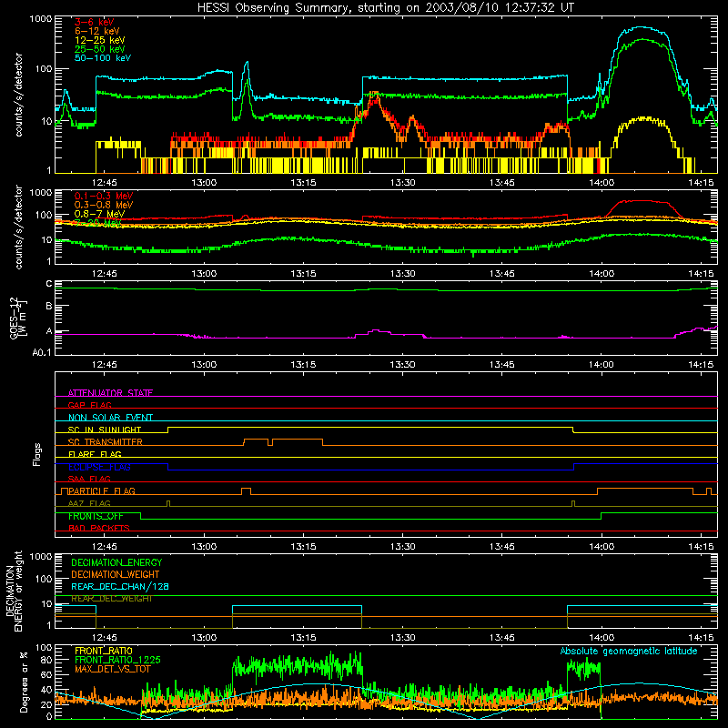Select the cyan 50-100 keV legend label
This screenshot has height=728, width=728.
103,58
